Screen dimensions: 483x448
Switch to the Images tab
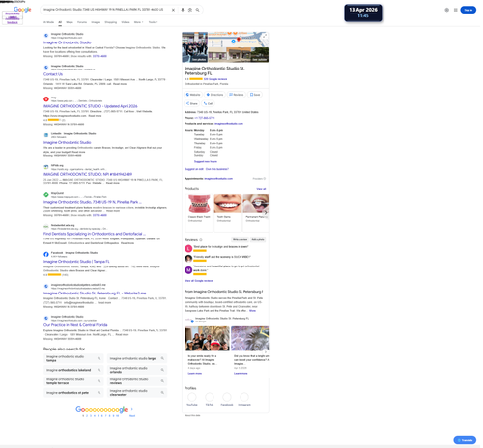tap(96, 22)
